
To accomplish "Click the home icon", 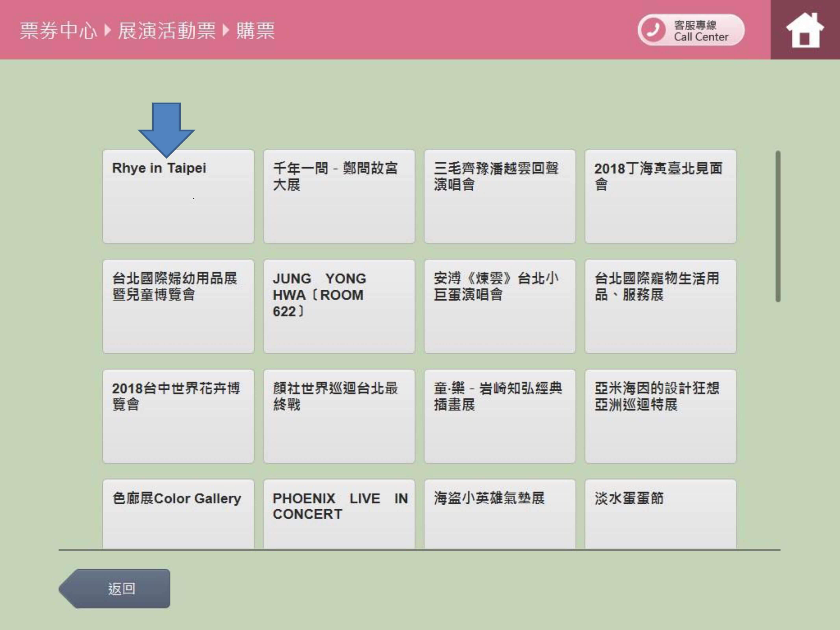I will point(805,30).
